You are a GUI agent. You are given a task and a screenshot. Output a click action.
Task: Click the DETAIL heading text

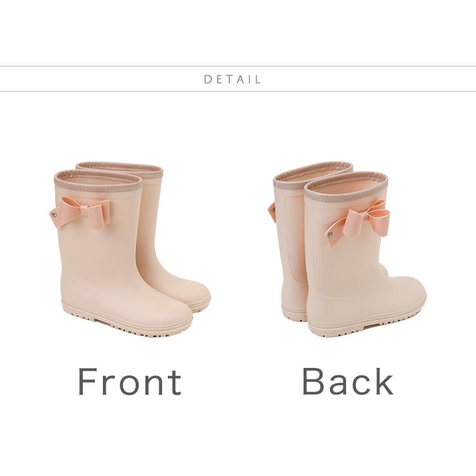click(x=232, y=80)
